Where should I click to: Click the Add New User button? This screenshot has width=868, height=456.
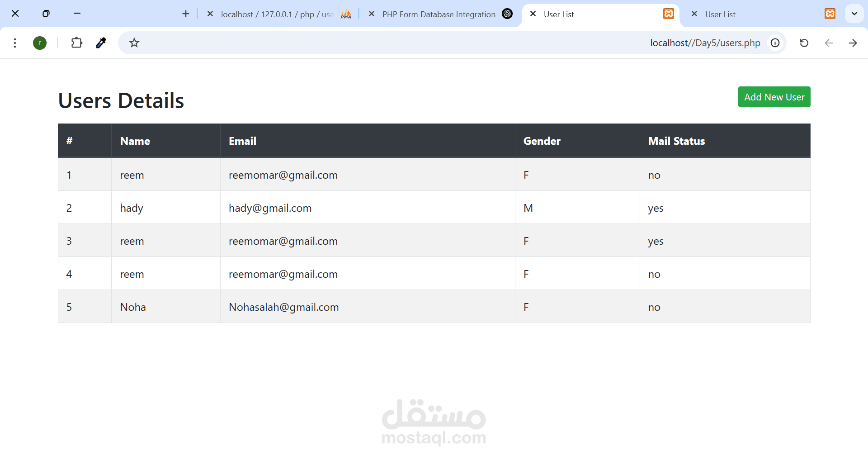click(774, 96)
